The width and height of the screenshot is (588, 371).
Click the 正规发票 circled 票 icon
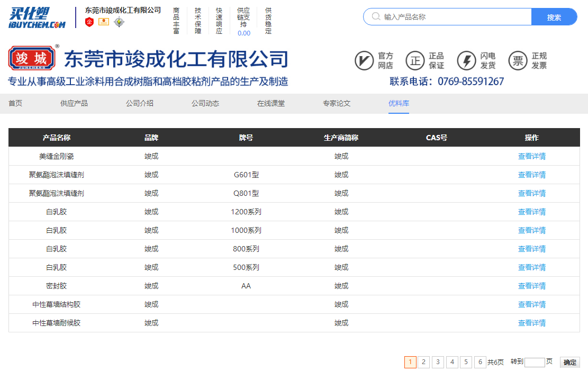coord(518,60)
